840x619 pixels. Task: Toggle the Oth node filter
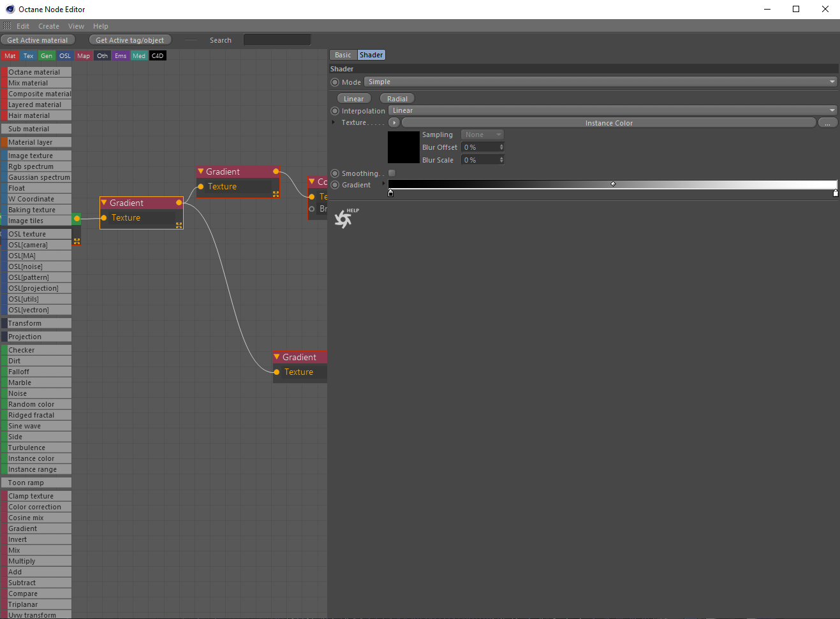click(x=102, y=56)
